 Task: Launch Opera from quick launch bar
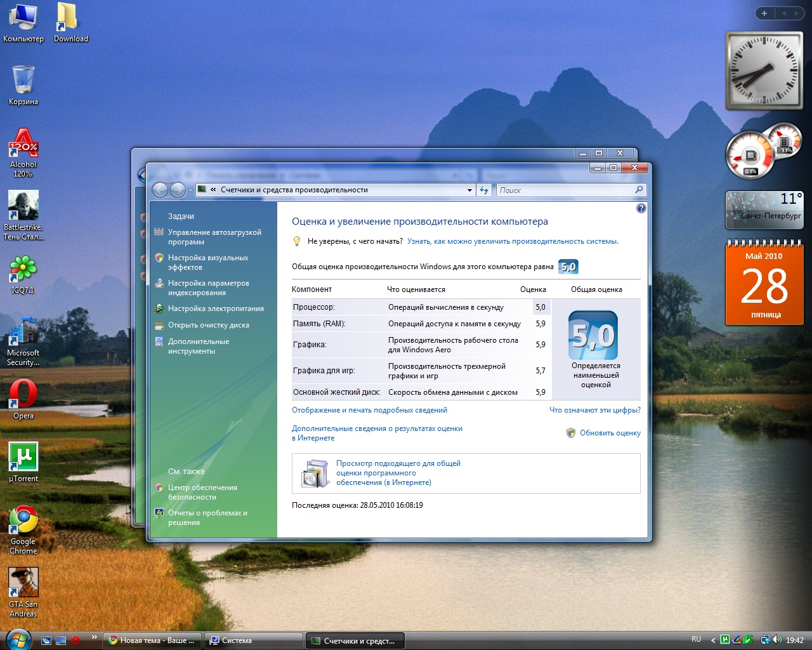click(75, 640)
